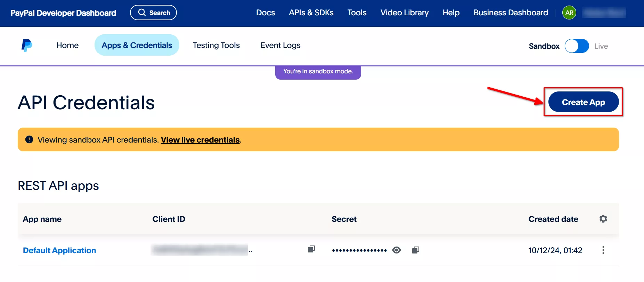
Task: Switch to the Event Logs tab
Action: [280, 45]
